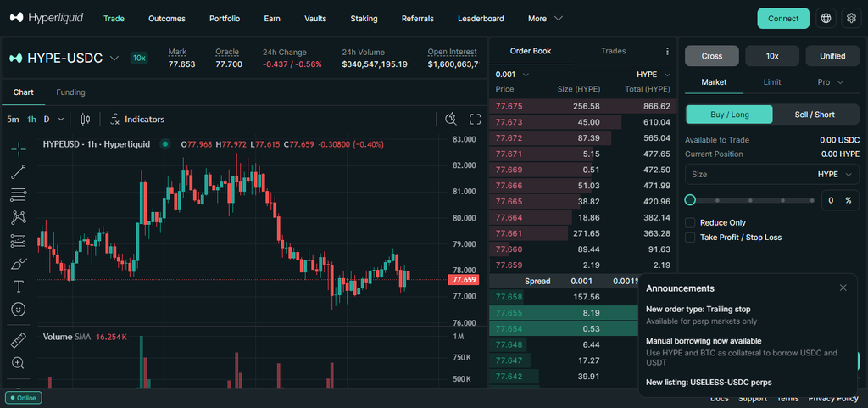Select the Limit order tab
The height and width of the screenshot is (408, 868).
(771, 82)
